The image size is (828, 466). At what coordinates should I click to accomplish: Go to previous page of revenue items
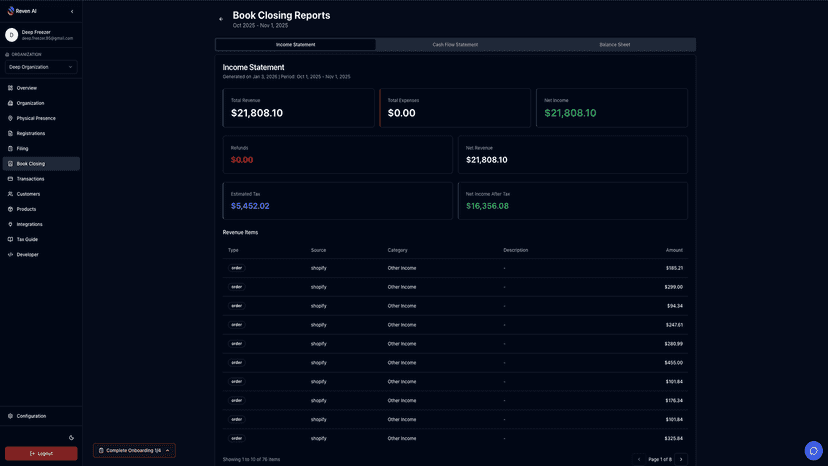[639, 459]
